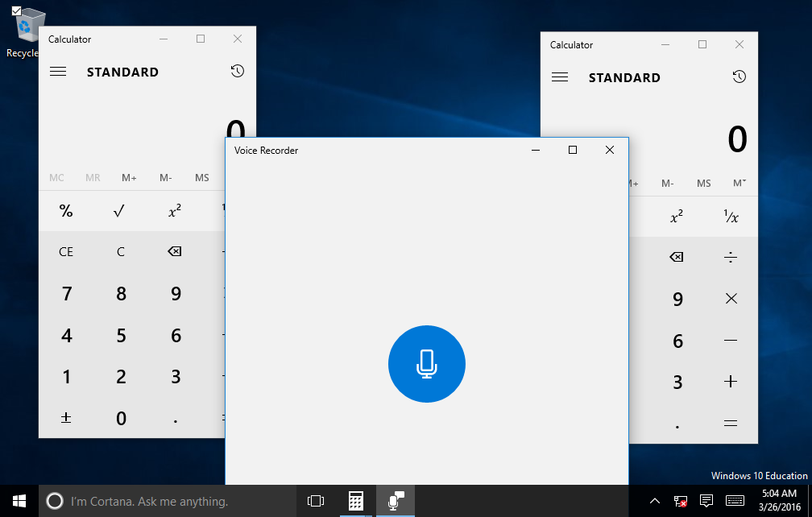This screenshot has height=517, width=812.
Task: Open Task View from the taskbar
Action: point(316,501)
